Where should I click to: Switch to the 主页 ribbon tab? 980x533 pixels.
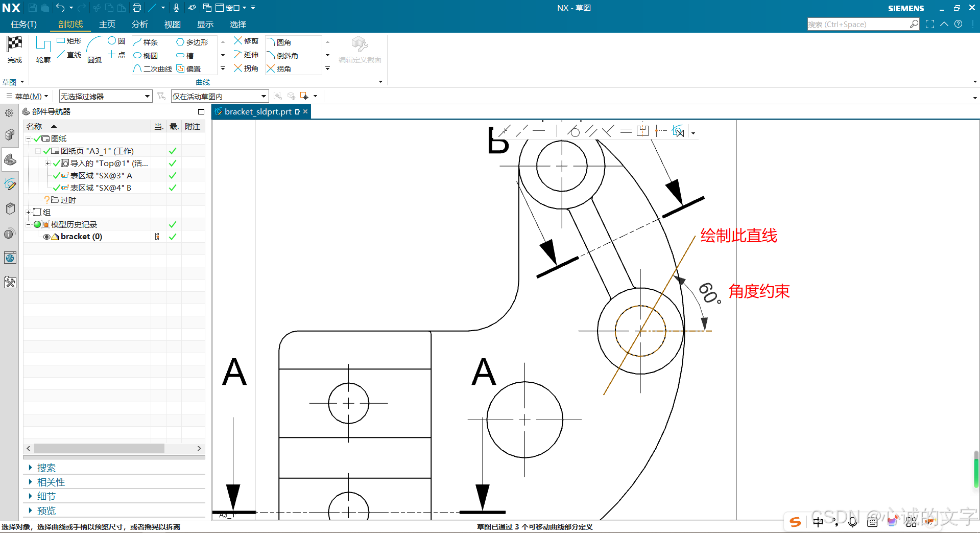click(107, 24)
